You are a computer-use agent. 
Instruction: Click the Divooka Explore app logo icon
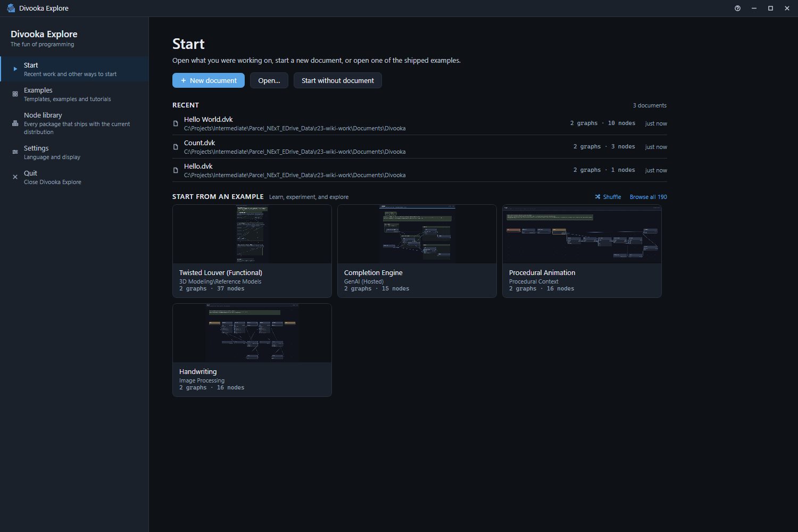(x=11, y=8)
